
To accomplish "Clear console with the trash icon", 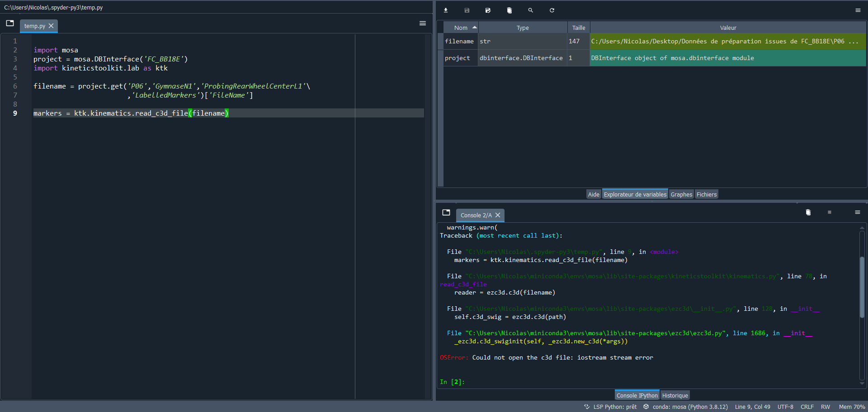I will (808, 212).
